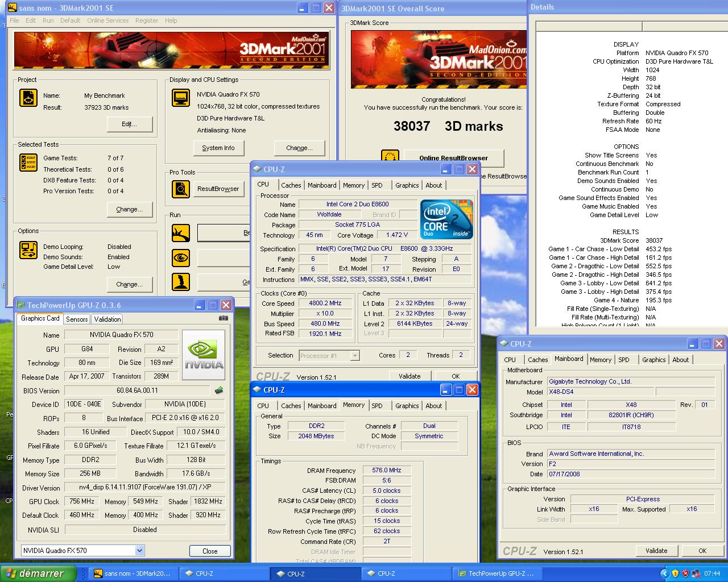Click the 3DMark2001 banner image in main window
Viewport: 728px width, 582px height.
[x=171, y=50]
